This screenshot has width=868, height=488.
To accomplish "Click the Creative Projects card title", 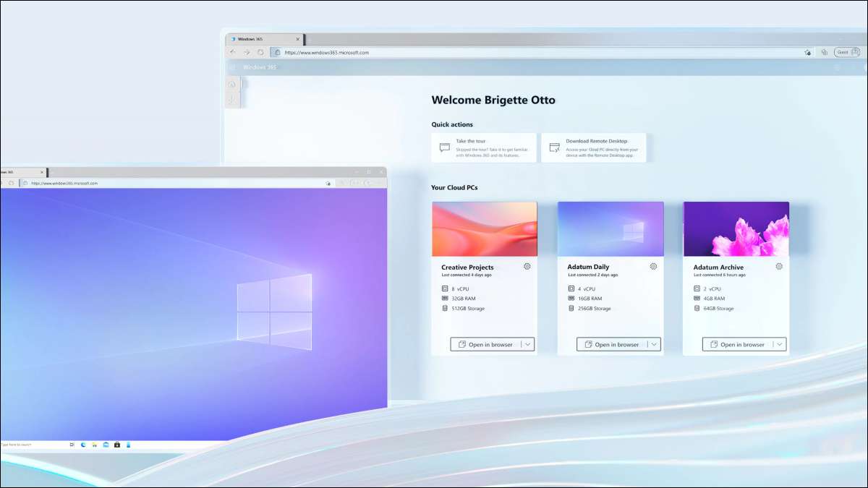I will [467, 267].
